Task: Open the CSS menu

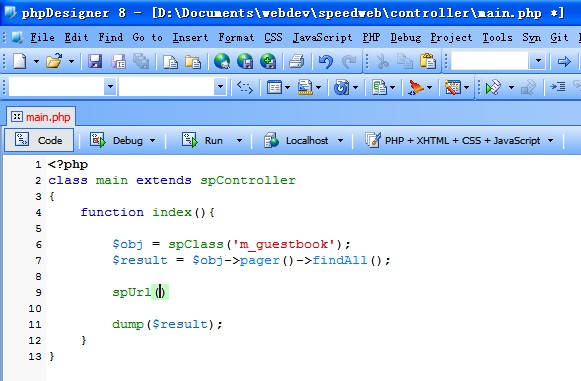Action: pyautogui.click(x=273, y=37)
